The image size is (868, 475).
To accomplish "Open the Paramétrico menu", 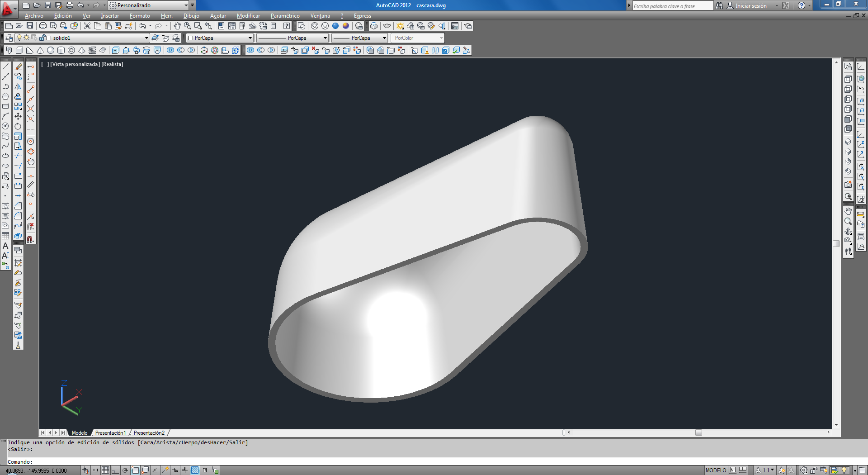I will click(x=285, y=16).
